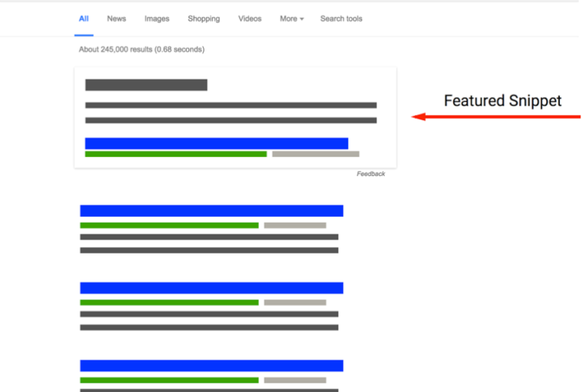Screen dimensions: 588x392
Task: Open the first organic result's blue title
Action: tap(211, 211)
